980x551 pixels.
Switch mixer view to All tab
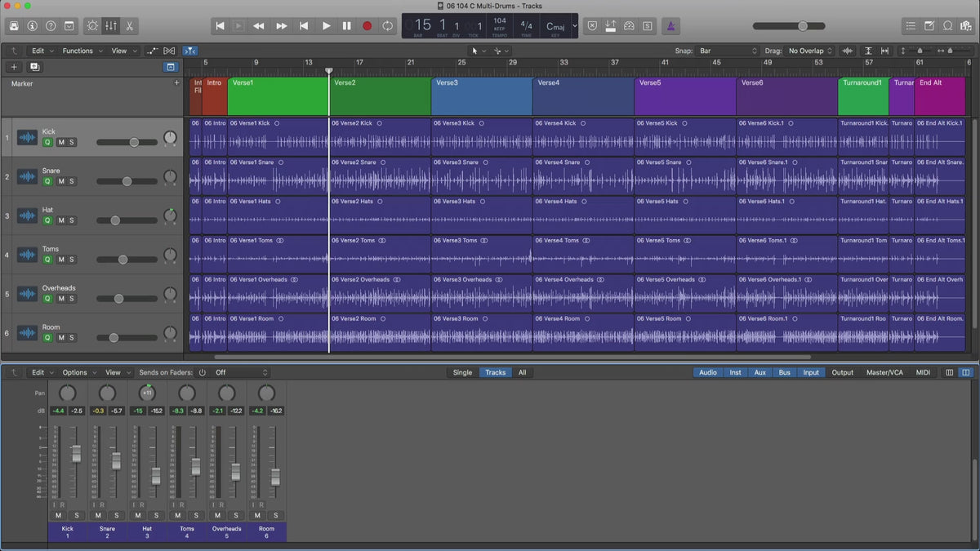522,372
